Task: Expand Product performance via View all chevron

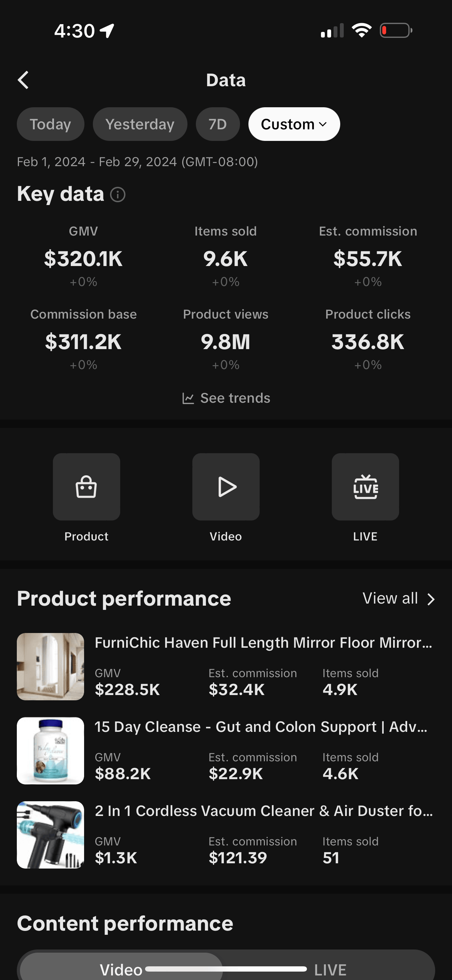Action: (431, 599)
